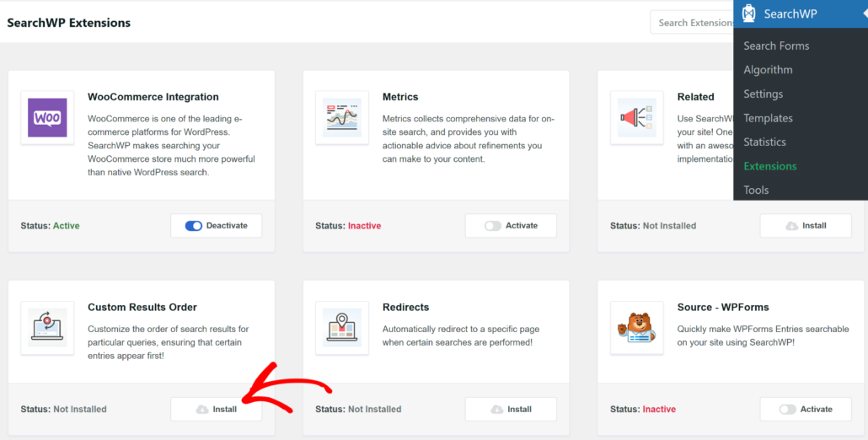Click the Custom Results Order description text

(x=169, y=342)
